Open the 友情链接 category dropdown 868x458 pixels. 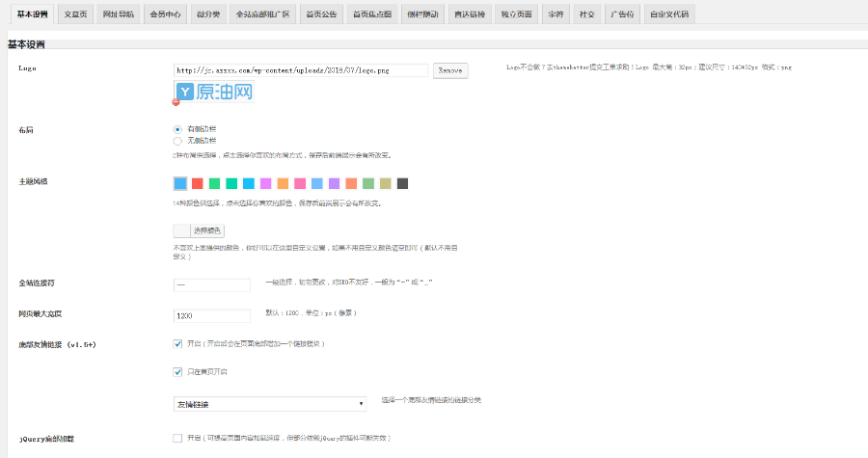point(270,404)
